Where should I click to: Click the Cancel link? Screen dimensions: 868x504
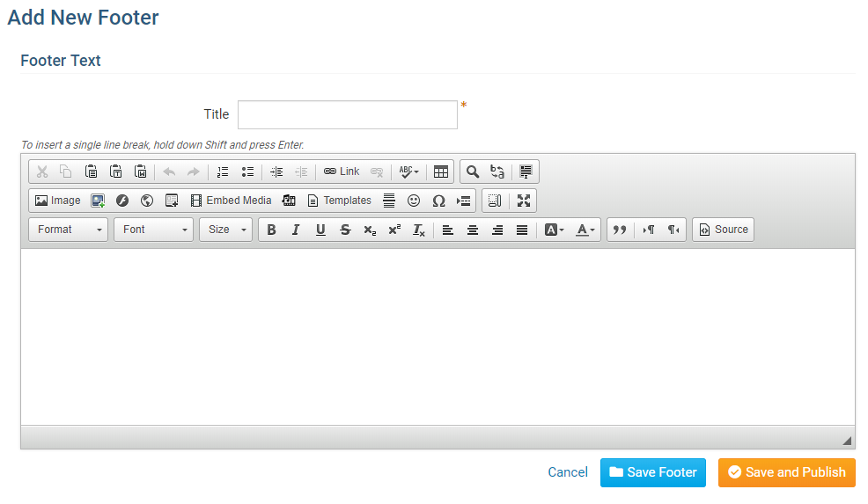pos(568,472)
